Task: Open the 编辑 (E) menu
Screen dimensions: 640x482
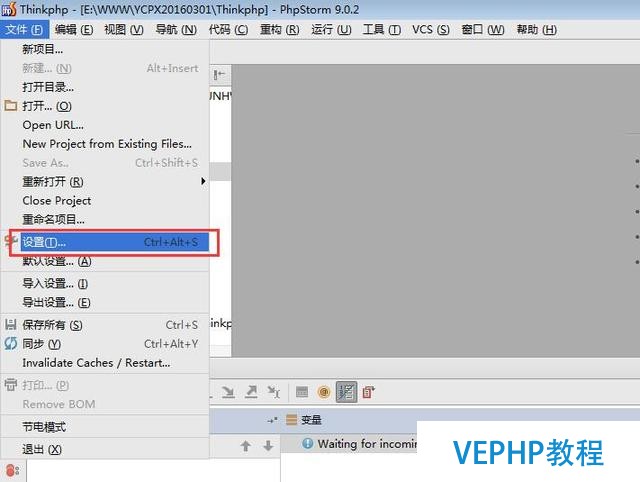Action: click(x=74, y=30)
